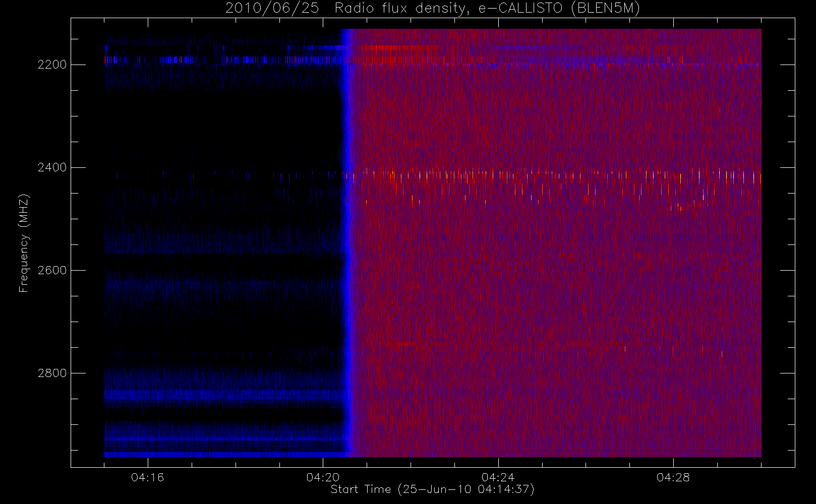
Task: Click the plot title '2010/06/25 Radio flux density'
Action: click(433, 9)
